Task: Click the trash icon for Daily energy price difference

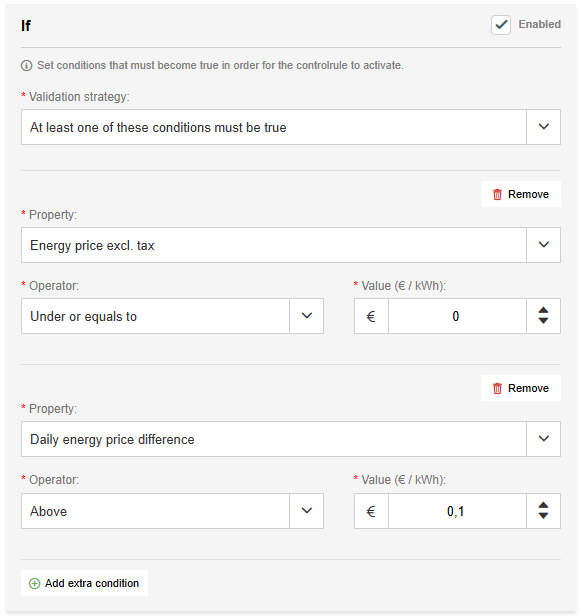Action: (x=497, y=388)
